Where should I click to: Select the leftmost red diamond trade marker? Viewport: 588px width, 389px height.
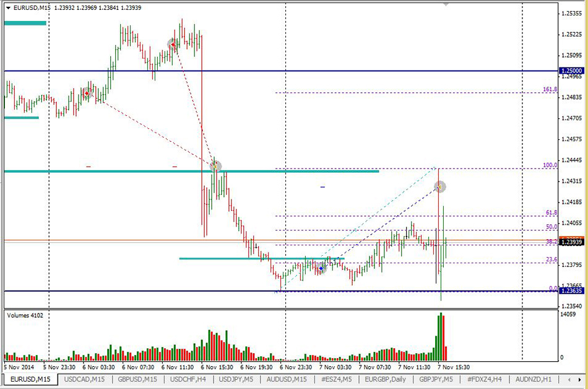(87, 93)
